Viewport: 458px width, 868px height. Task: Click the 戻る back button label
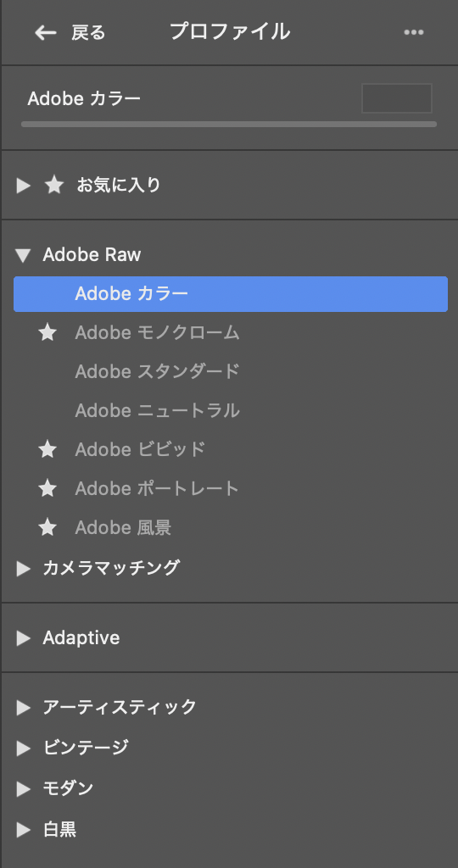coord(88,33)
